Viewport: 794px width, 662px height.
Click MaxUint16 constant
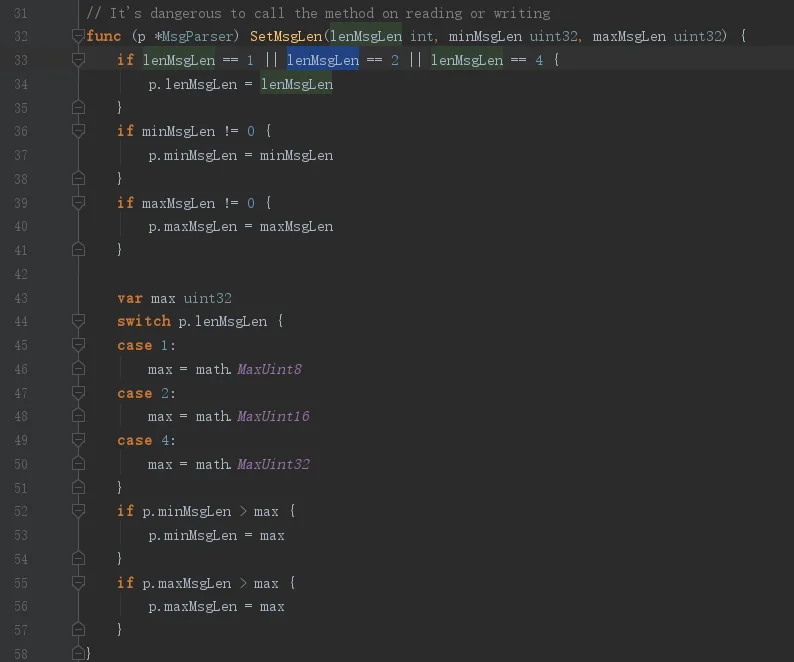tap(273, 416)
